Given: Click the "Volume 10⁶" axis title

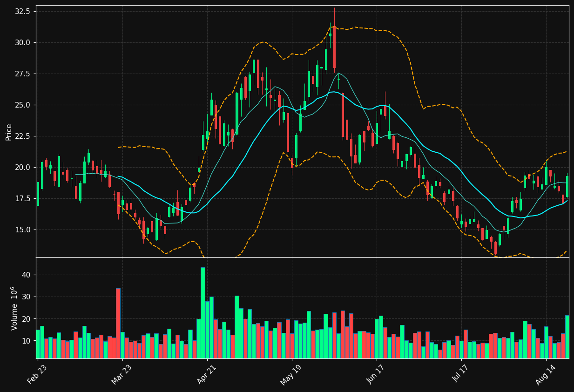Looking at the screenshot, I should [x=14, y=308].
